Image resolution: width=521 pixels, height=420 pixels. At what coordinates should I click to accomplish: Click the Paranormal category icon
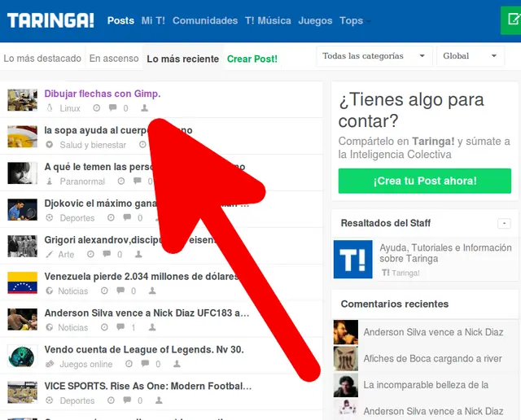(x=50, y=181)
